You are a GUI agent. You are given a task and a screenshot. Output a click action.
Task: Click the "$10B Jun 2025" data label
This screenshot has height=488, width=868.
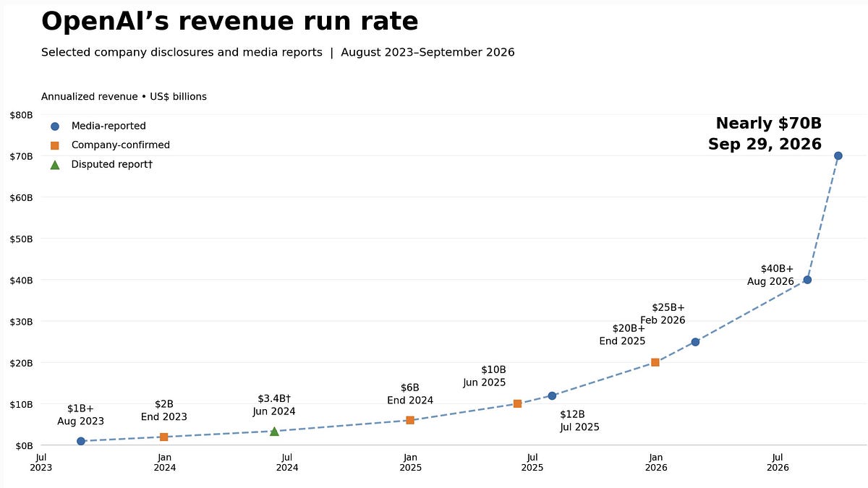click(485, 376)
